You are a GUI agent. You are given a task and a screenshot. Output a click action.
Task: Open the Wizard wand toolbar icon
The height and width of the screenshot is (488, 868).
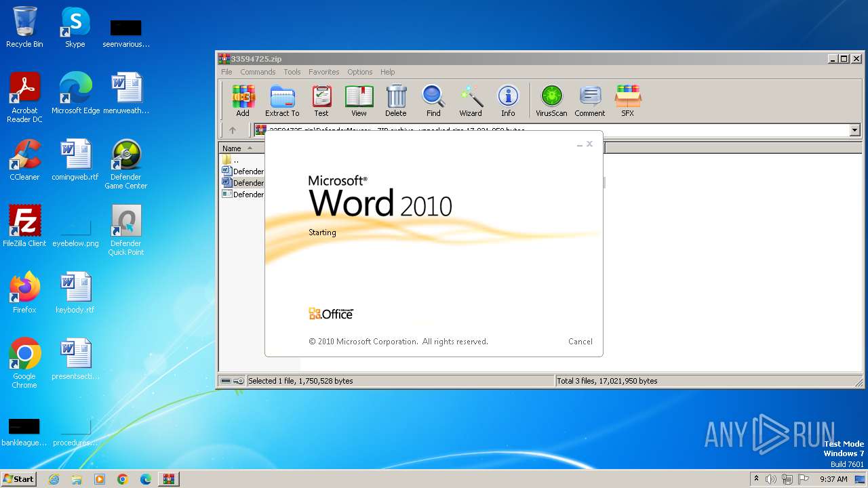coord(471,100)
